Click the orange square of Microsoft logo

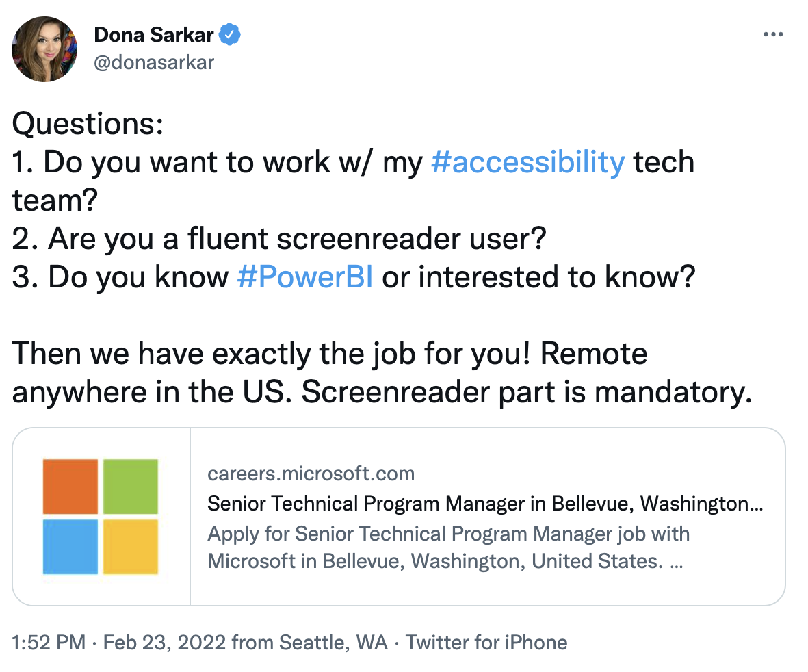click(70, 487)
